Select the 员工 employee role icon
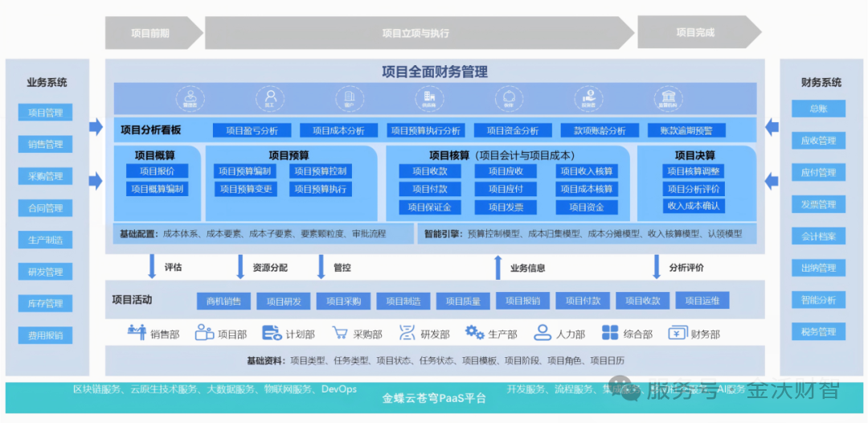Screen dimensions: 868x423 [269, 99]
